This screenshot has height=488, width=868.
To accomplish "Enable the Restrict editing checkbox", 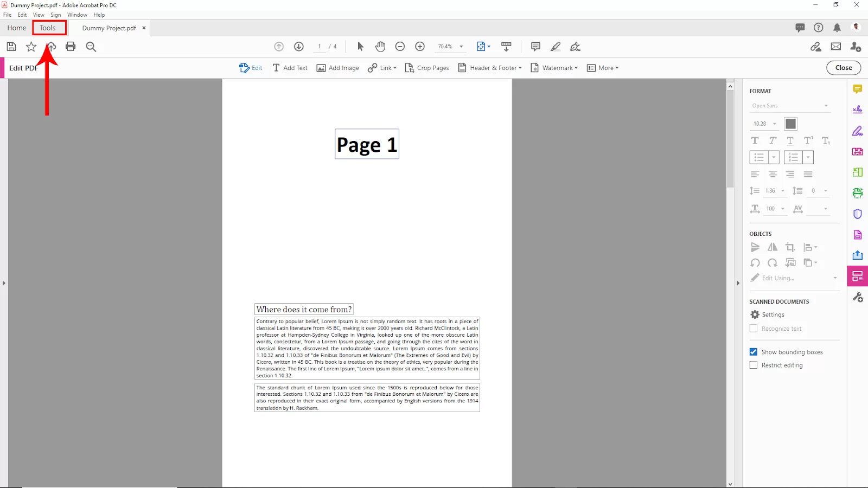I will (x=754, y=365).
